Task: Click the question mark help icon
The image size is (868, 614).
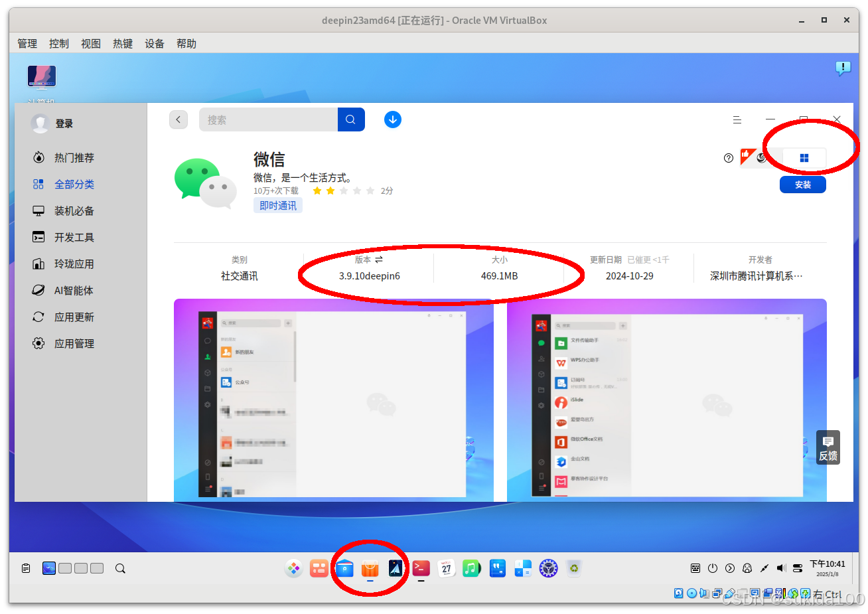Action: 729,158
